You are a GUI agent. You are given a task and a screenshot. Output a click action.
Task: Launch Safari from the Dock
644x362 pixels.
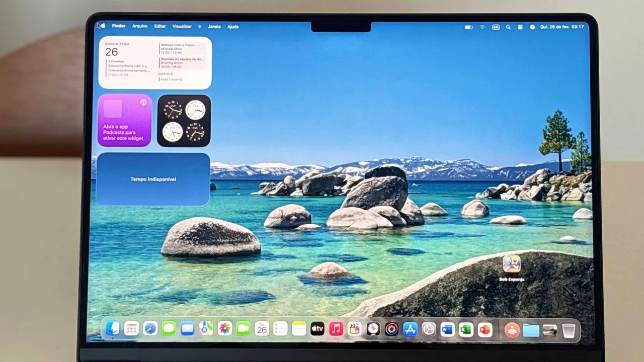click(x=150, y=328)
